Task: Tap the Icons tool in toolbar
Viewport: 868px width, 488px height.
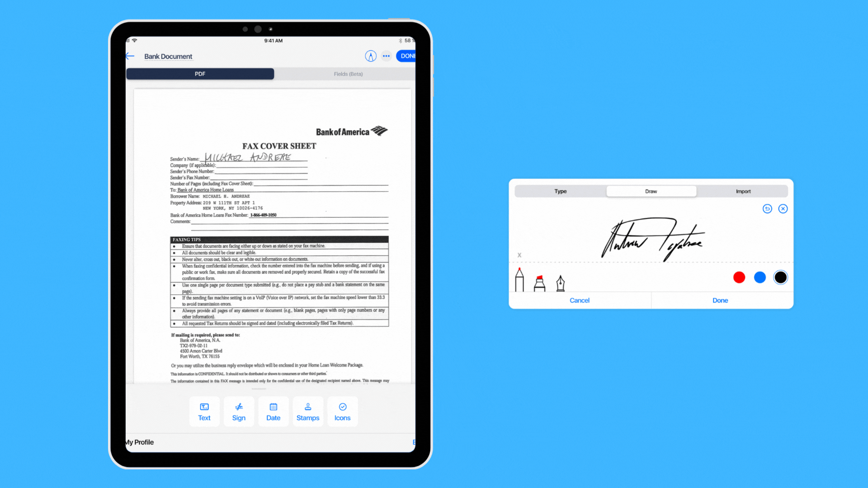Action: tap(342, 411)
